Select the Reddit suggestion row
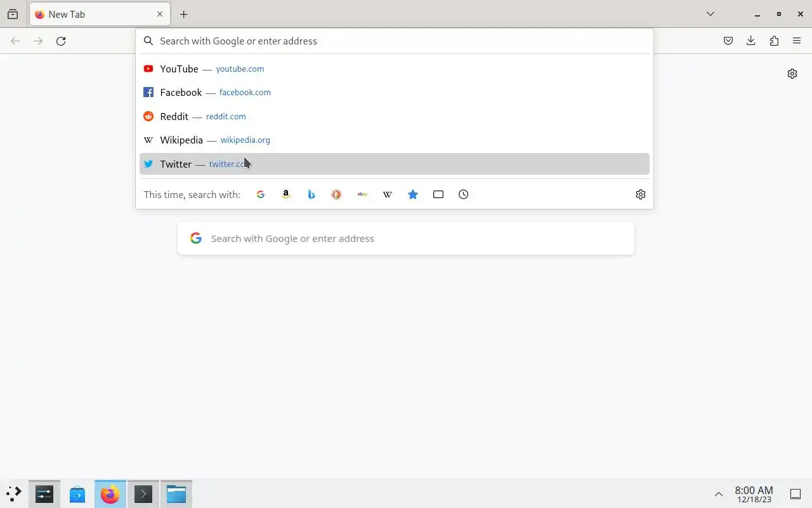The height and width of the screenshot is (508, 812). point(395,116)
